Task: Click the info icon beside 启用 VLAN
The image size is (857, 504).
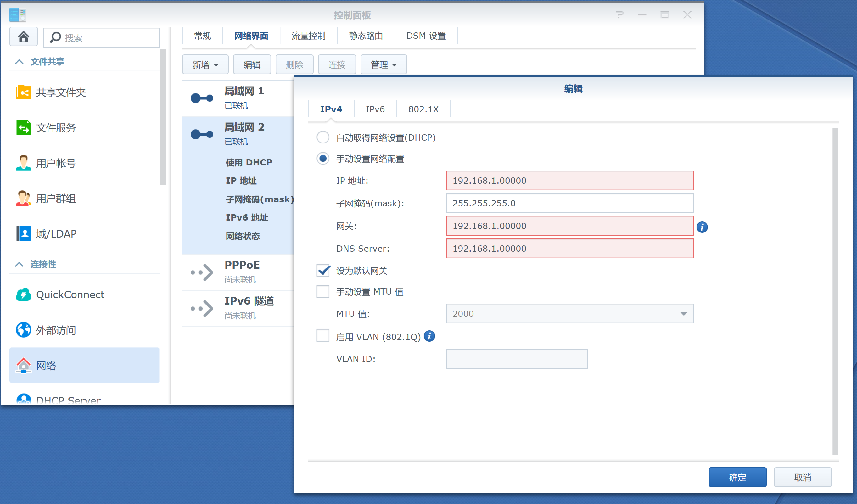Action: click(429, 336)
